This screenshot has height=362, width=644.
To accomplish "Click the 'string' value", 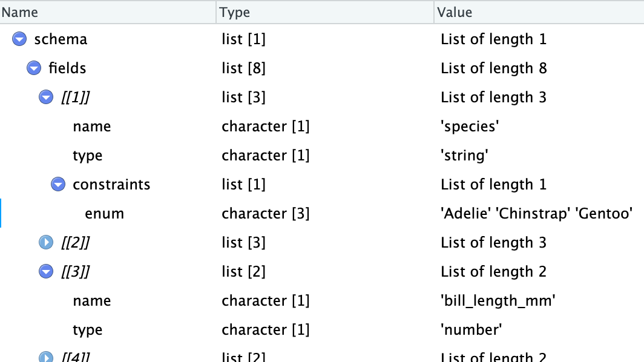I will [464, 156].
